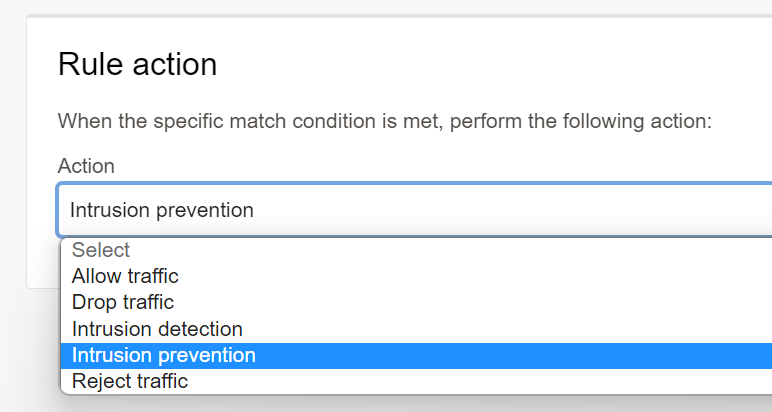The image size is (772, 412).
Task: Choose the 'Select' placeholder option
Action: point(101,250)
